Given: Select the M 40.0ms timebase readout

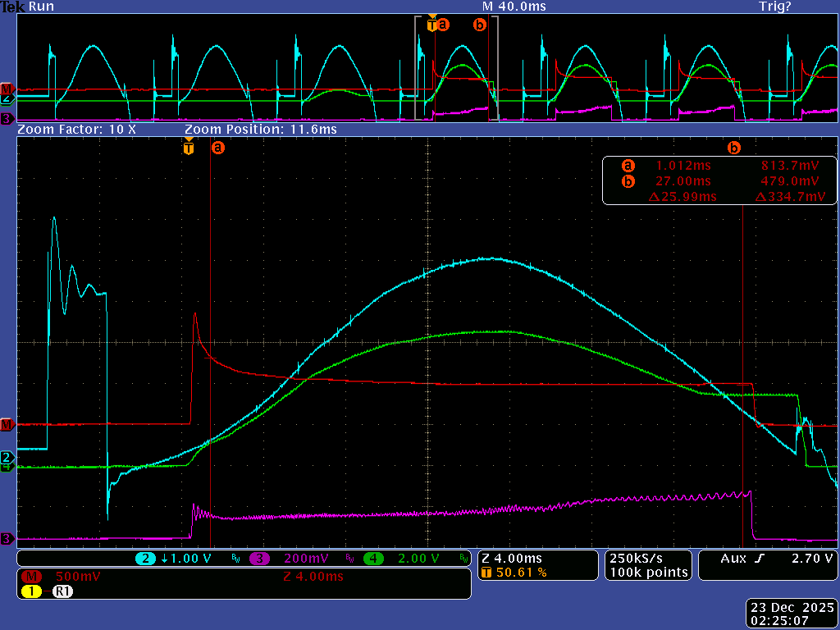Looking at the screenshot, I should (514, 7).
